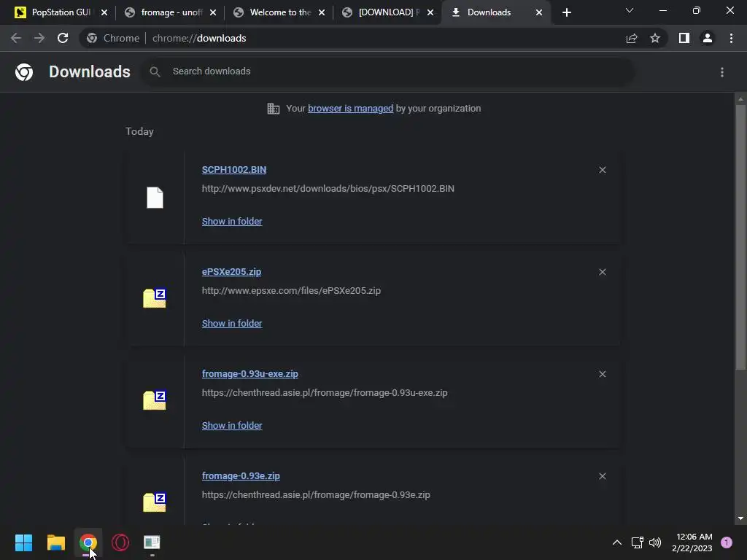Remove fromage-0.93e.zip from the list
The image size is (747, 560).
coord(602,476)
